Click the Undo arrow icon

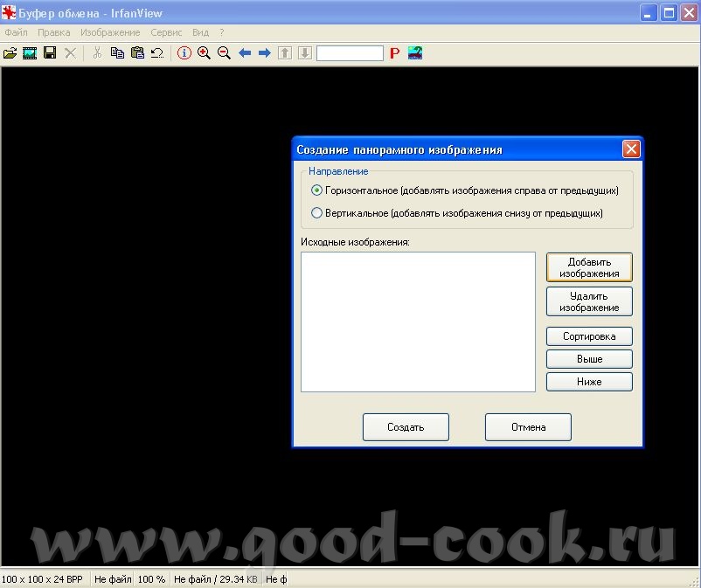(157, 53)
